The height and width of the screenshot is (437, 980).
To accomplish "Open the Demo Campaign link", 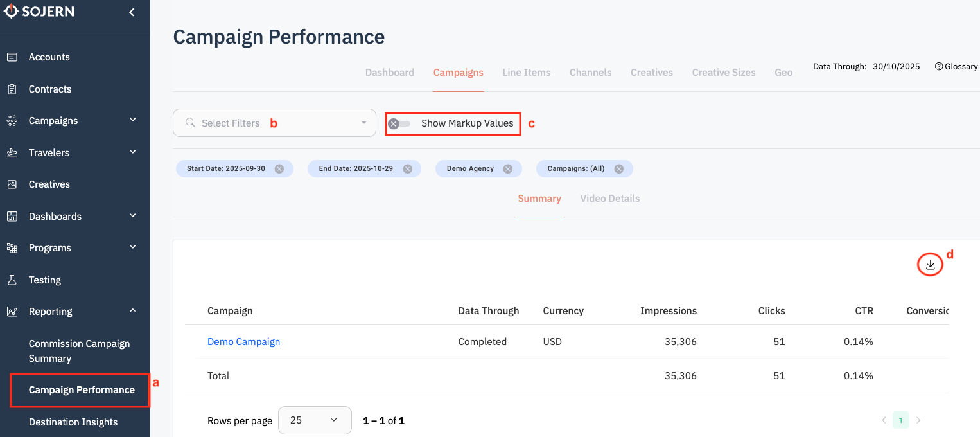I will (243, 342).
